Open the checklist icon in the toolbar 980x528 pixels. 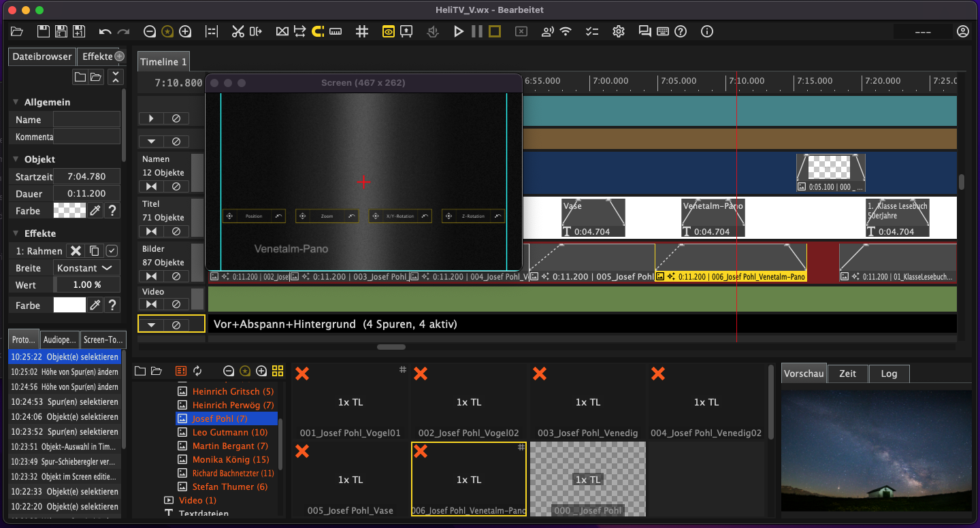point(592,31)
